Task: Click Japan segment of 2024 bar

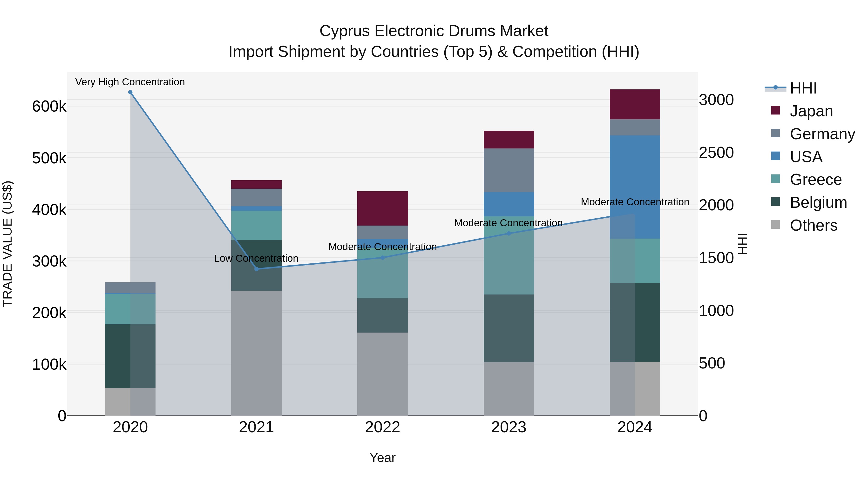Action: pyautogui.click(x=635, y=104)
